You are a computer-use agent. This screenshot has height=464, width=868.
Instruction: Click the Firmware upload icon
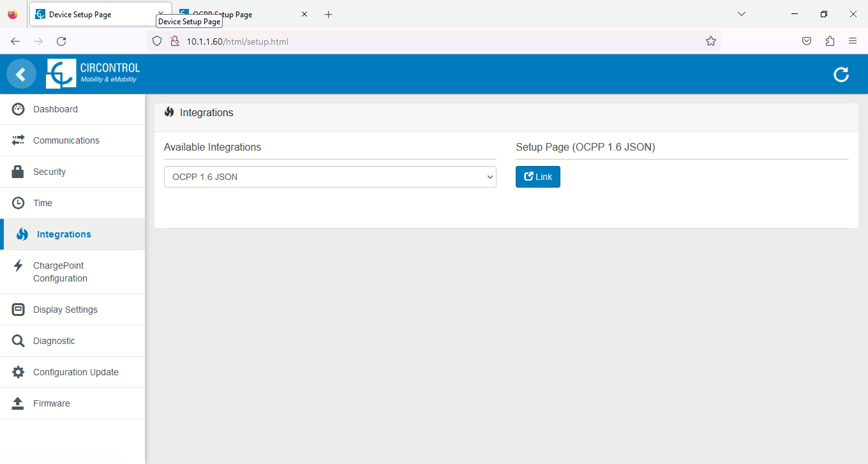tap(19, 403)
